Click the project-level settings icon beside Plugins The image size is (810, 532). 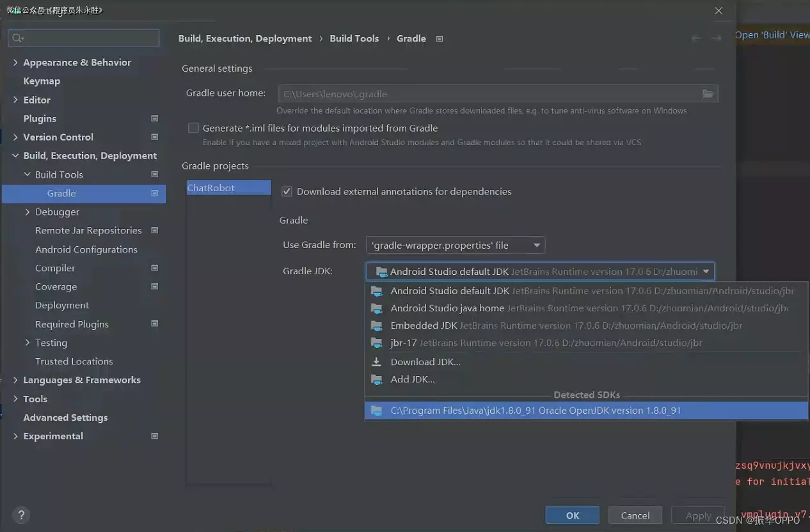point(154,118)
